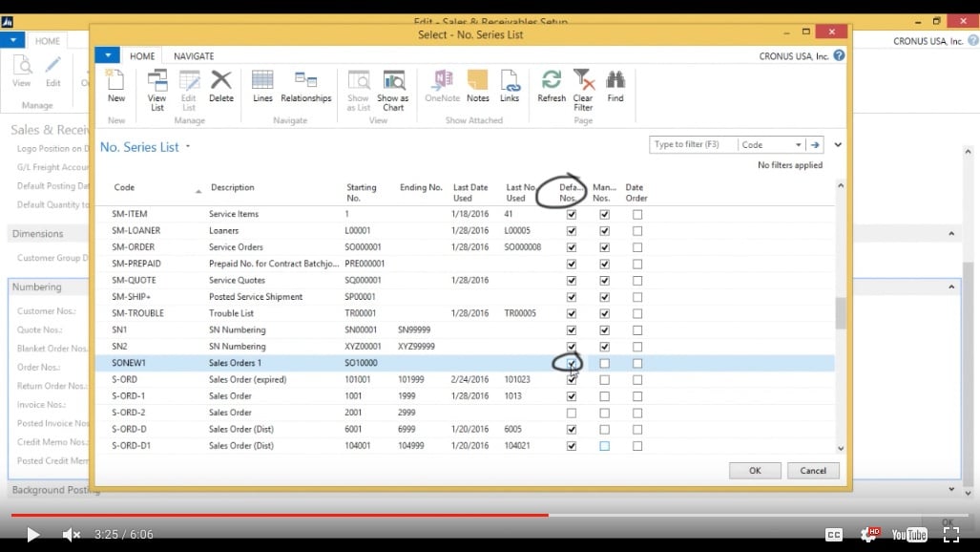Select the S-ORD-1 row code
The height and width of the screenshot is (552, 980).
[128, 396]
